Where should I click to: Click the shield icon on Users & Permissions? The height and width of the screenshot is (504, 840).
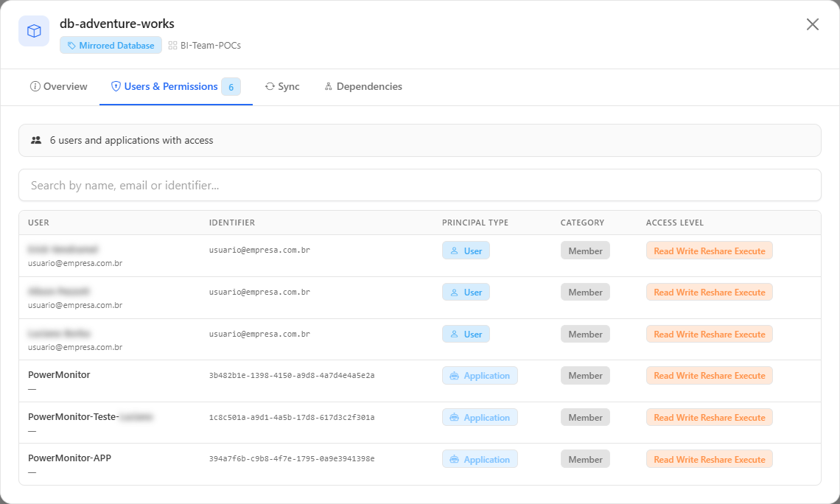(x=116, y=87)
